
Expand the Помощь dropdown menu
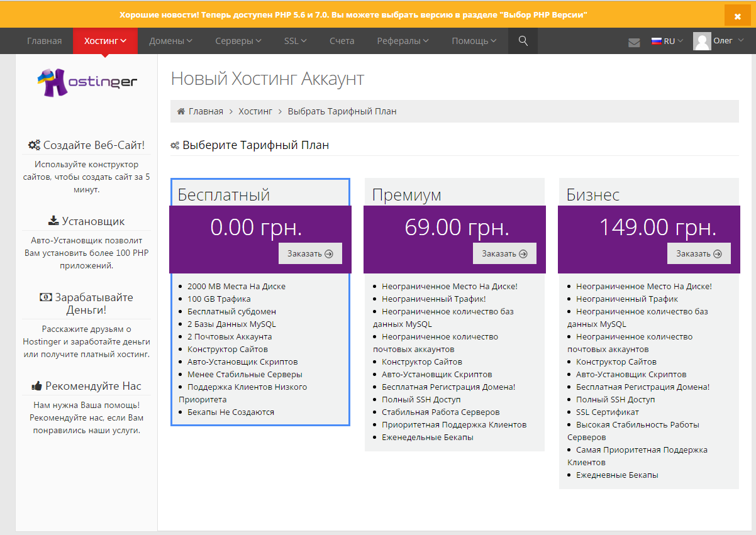tap(474, 41)
